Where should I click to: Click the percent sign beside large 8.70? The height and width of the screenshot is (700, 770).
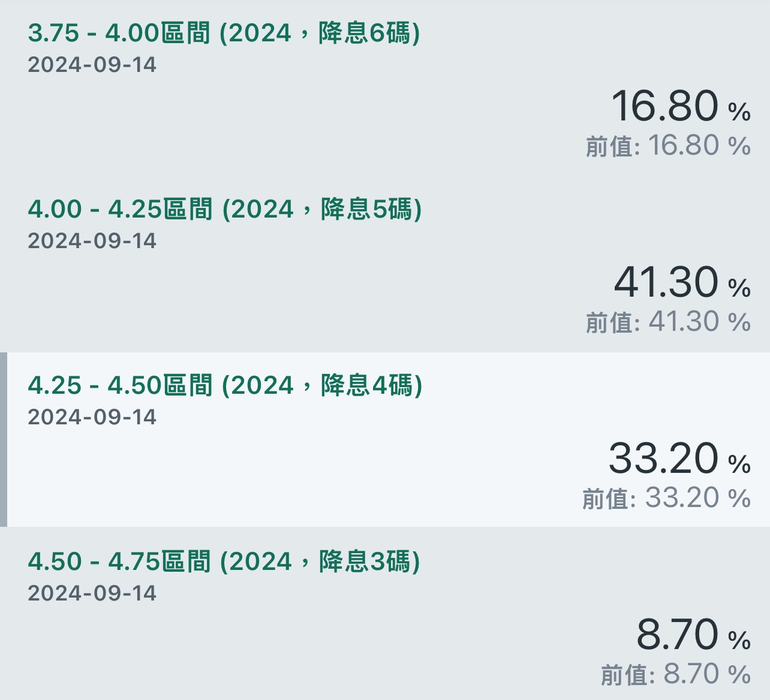tap(739, 641)
